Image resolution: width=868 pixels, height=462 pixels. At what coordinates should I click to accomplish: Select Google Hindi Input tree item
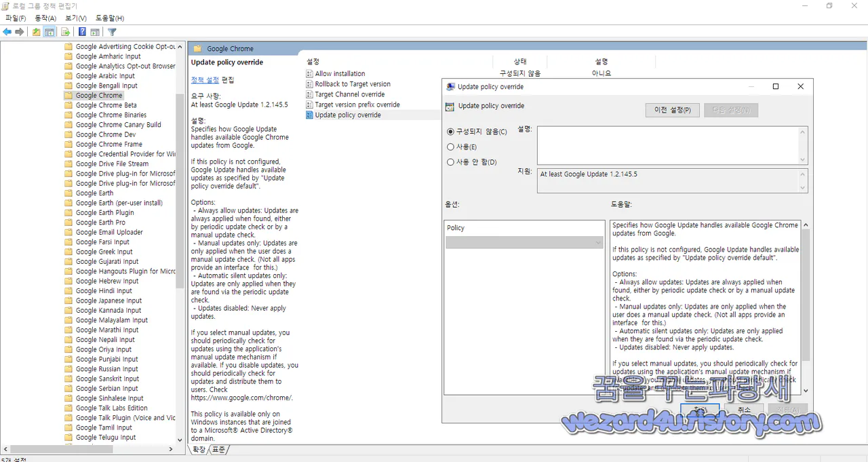click(104, 291)
